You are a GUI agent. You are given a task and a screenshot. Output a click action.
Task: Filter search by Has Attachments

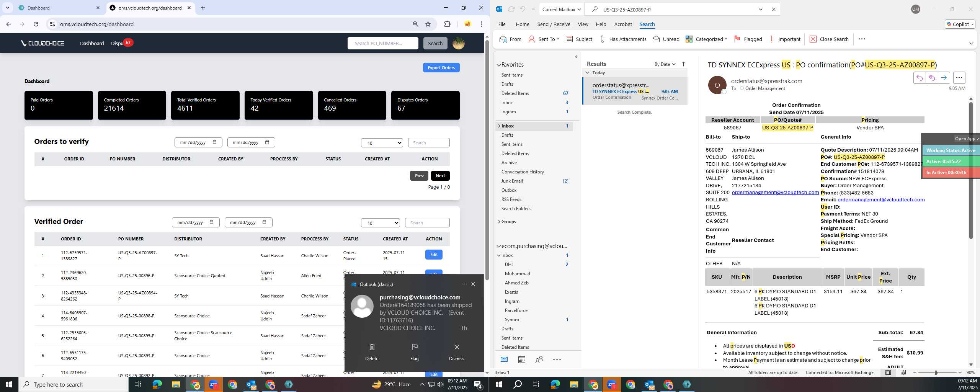pos(623,39)
